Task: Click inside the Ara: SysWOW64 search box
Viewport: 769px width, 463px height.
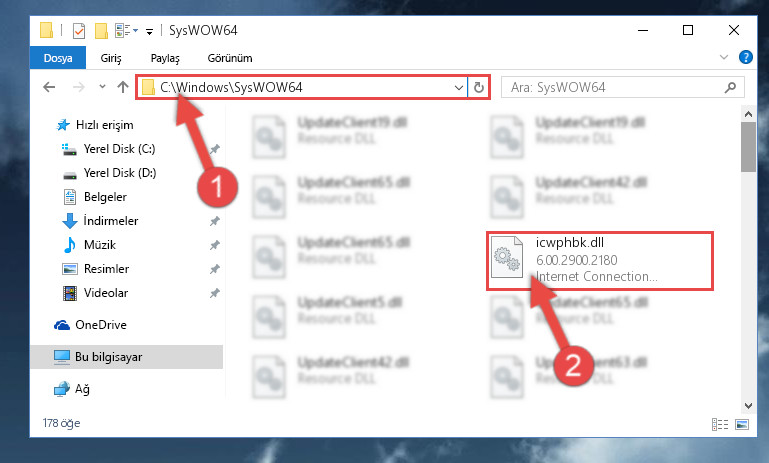Action: click(x=615, y=87)
